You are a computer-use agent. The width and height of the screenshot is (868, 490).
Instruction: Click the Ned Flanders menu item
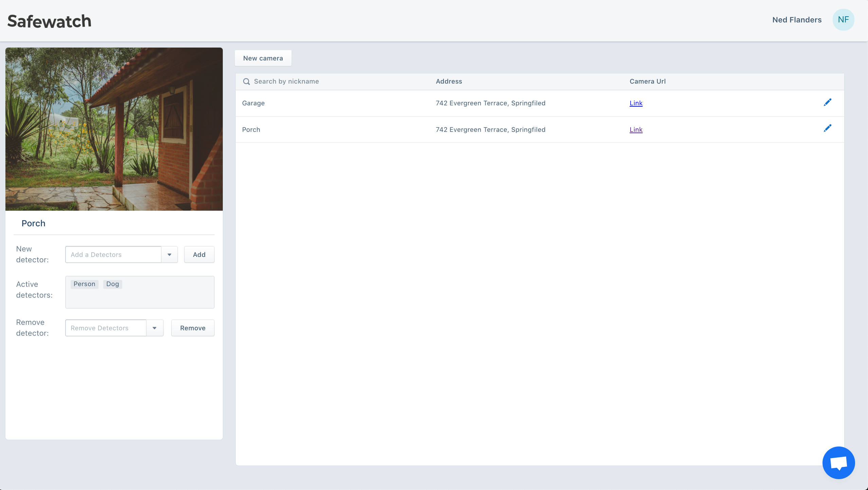point(796,19)
